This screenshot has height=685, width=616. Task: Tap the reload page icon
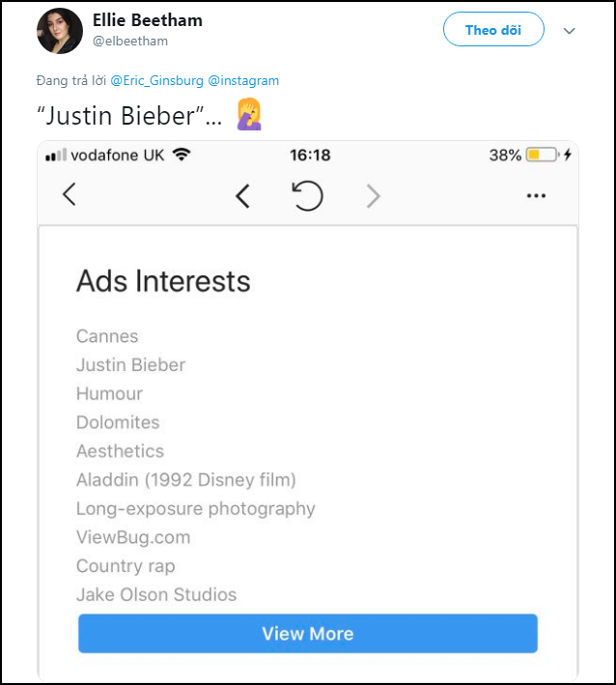(306, 195)
